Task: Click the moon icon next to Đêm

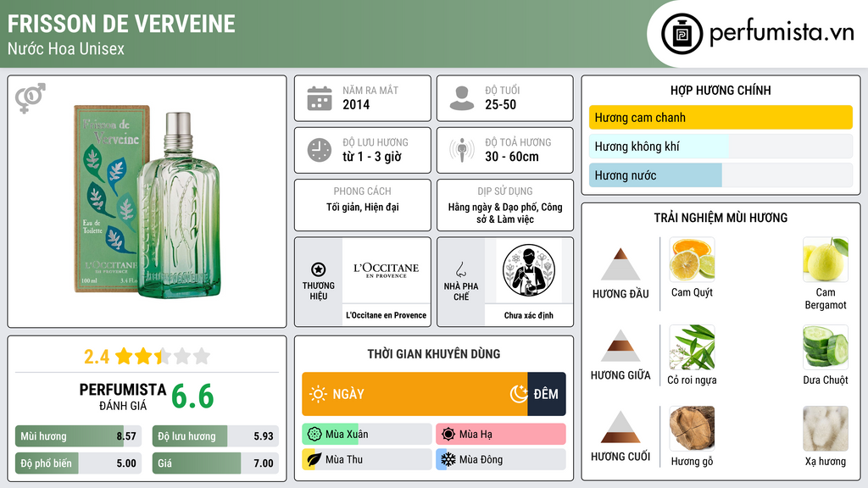Action: (519, 394)
